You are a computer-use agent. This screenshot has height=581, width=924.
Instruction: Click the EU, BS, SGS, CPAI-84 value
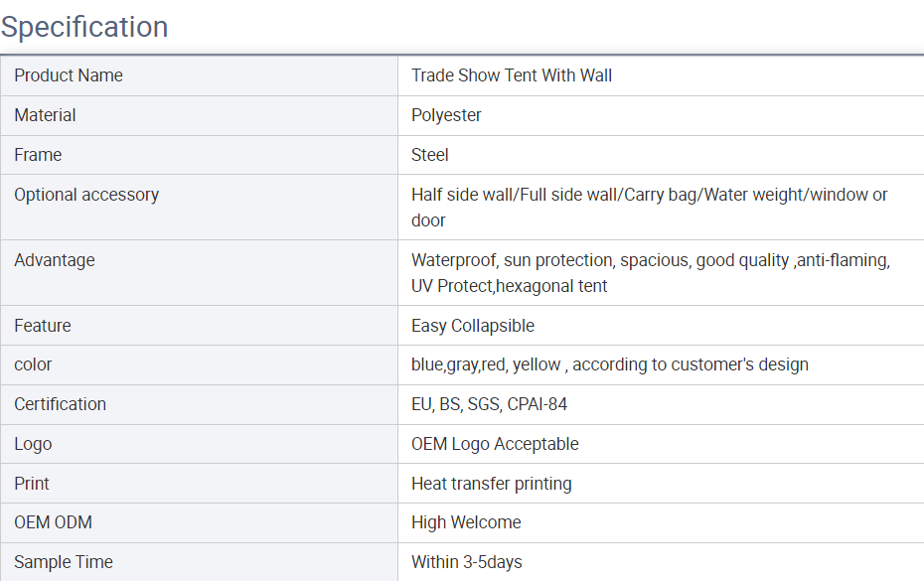pos(489,404)
